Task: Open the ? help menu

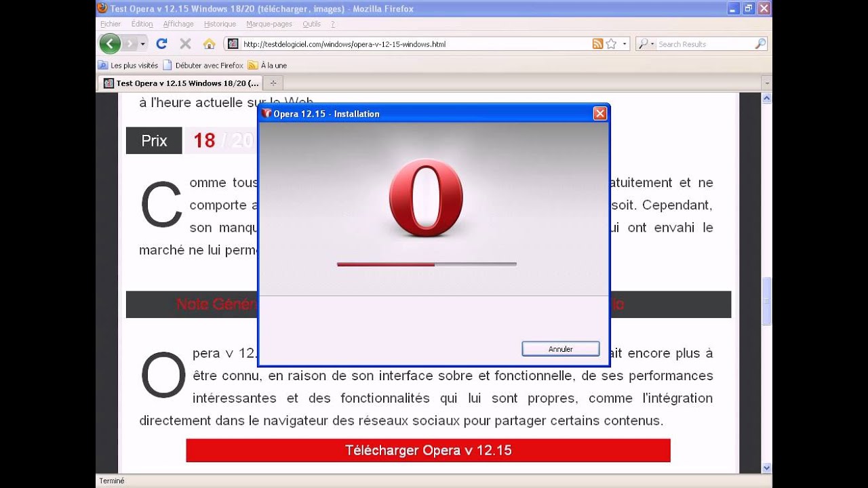Action: tap(333, 24)
